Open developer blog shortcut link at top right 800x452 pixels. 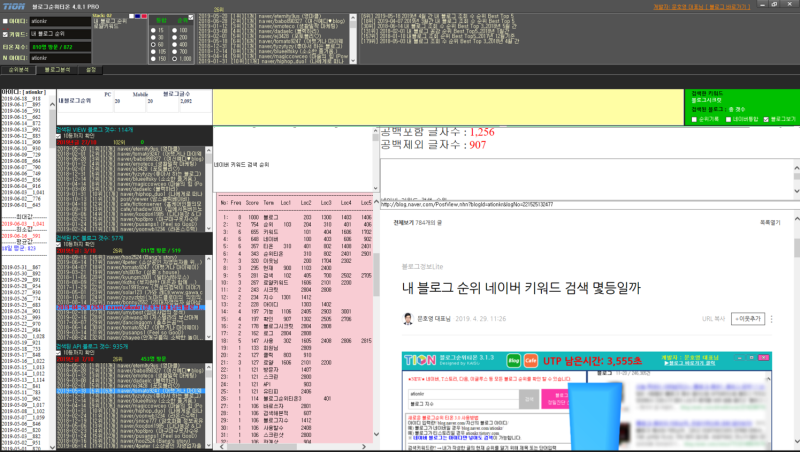click(702, 7)
